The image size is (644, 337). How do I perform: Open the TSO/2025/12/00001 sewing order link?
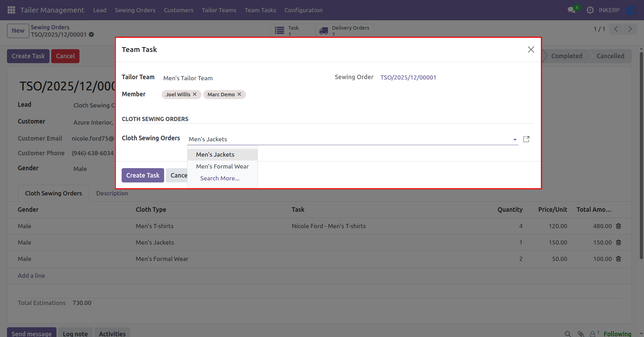click(408, 77)
